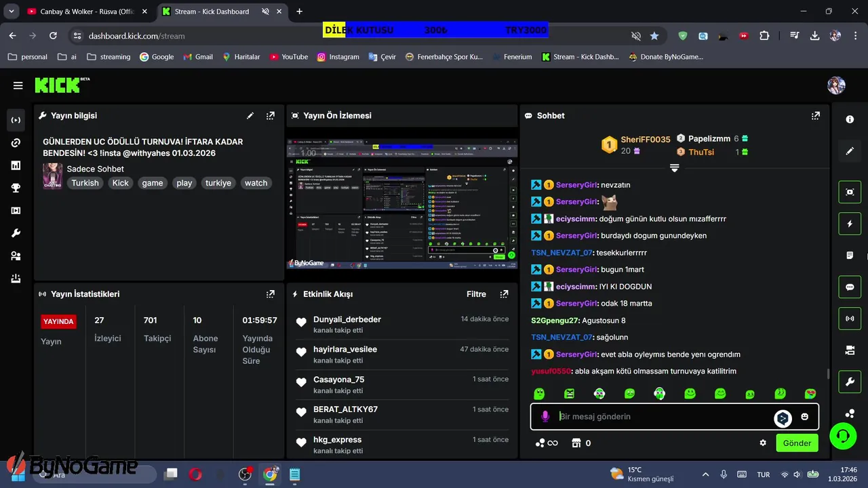Collapse the chat leaderboard with the arrow
The image size is (868, 488).
click(x=674, y=167)
